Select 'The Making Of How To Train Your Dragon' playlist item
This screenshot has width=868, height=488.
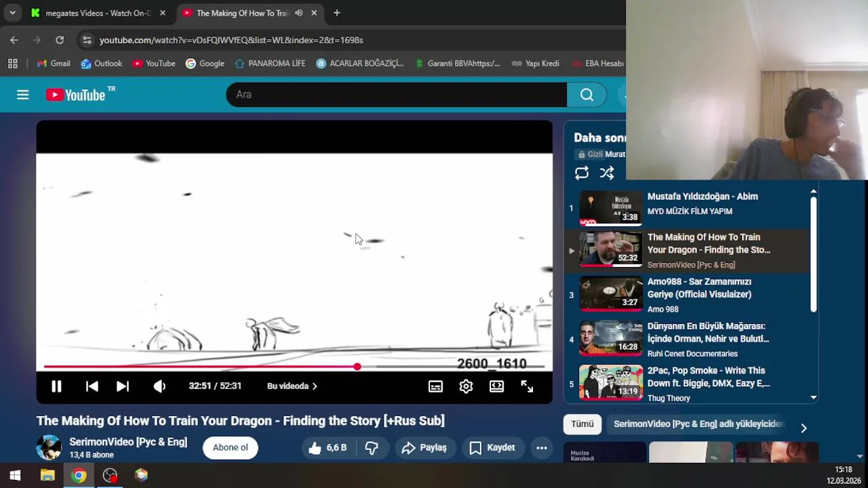[x=688, y=250]
